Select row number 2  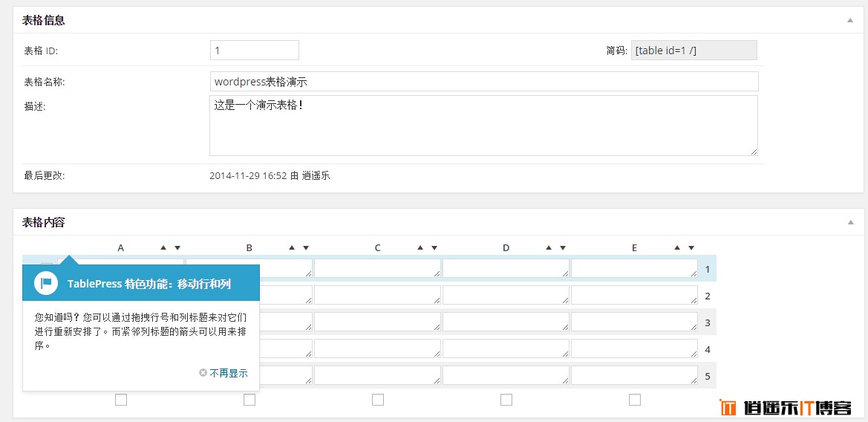pos(708,296)
